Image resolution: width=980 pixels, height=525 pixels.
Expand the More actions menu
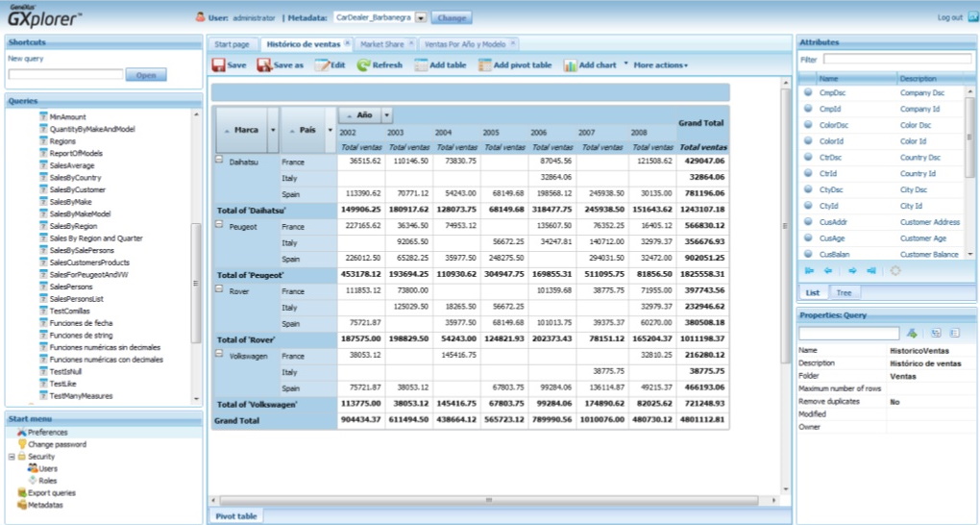(660, 65)
